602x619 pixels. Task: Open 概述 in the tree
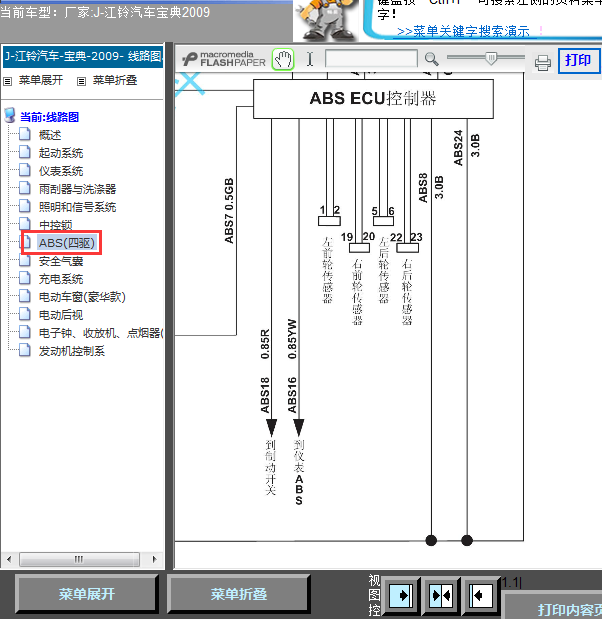[x=50, y=135]
